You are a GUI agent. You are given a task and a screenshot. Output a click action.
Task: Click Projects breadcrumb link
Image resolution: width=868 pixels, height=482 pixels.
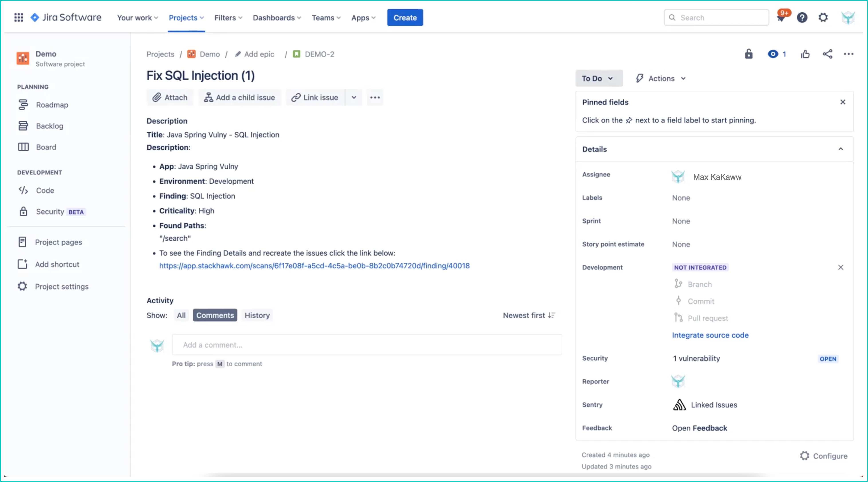tap(160, 54)
